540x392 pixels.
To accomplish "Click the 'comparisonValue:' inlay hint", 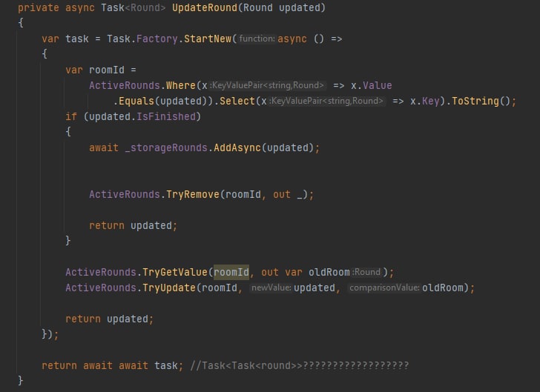I will (x=384, y=288).
